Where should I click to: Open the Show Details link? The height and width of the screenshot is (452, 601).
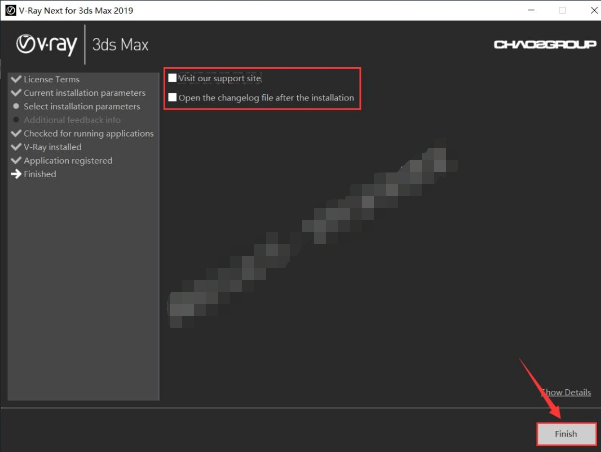click(566, 393)
